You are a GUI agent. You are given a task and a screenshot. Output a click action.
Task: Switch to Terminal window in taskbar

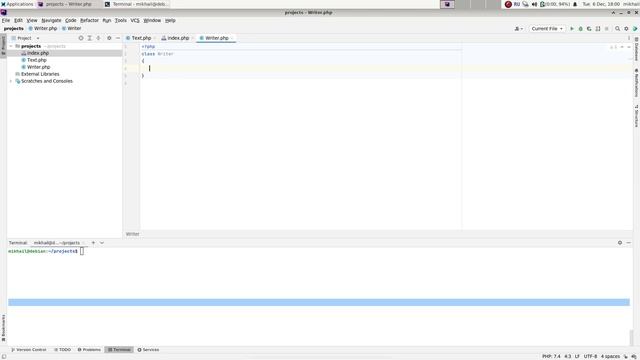pos(136,4)
